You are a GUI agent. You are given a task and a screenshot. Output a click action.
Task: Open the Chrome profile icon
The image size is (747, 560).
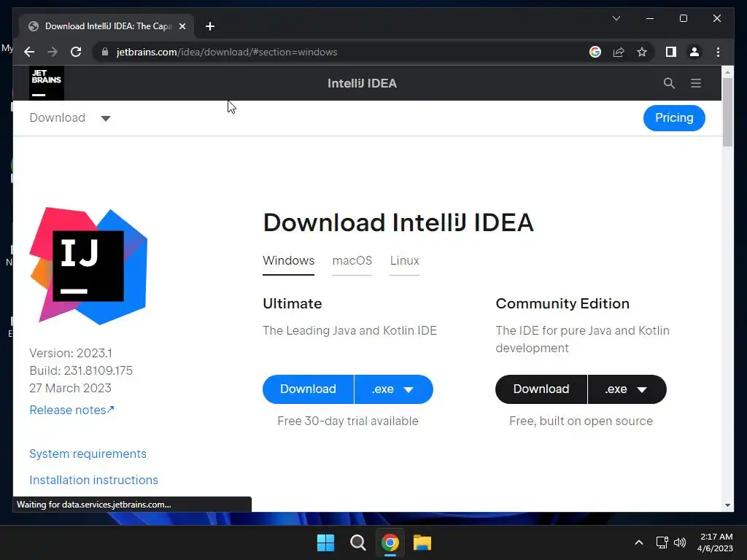point(694,52)
